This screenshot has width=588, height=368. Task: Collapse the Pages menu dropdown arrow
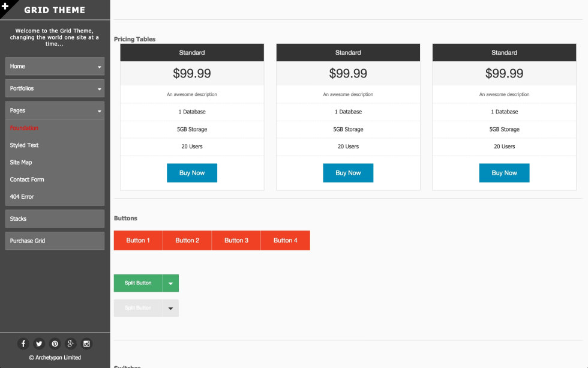coord(100,111)
